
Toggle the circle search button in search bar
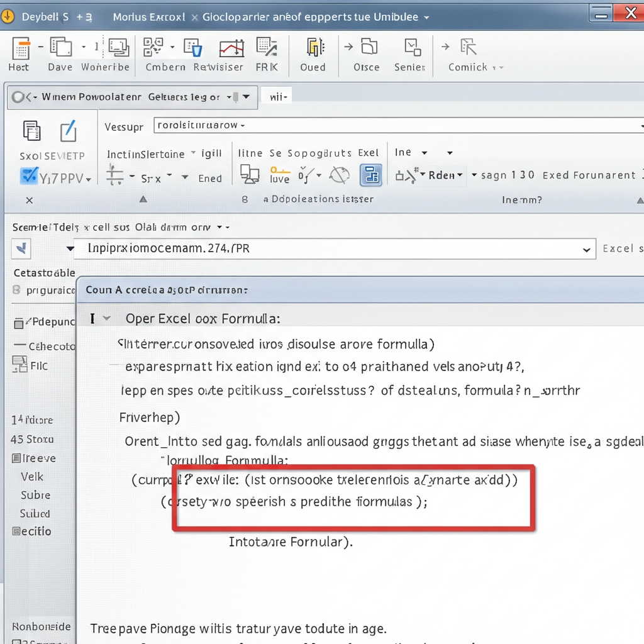(18, 97)
